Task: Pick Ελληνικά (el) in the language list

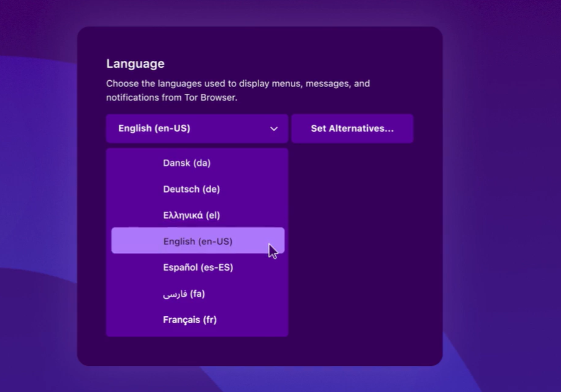Action: (191, 215)
